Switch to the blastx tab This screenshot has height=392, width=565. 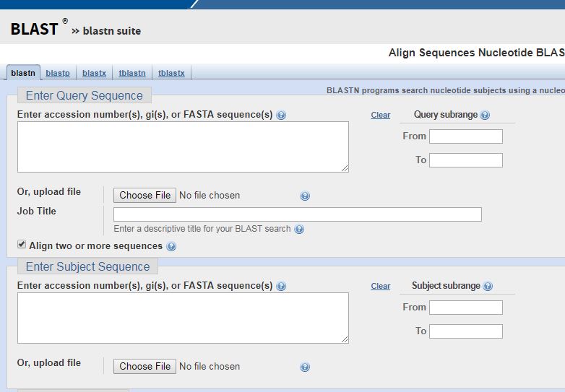94,73
